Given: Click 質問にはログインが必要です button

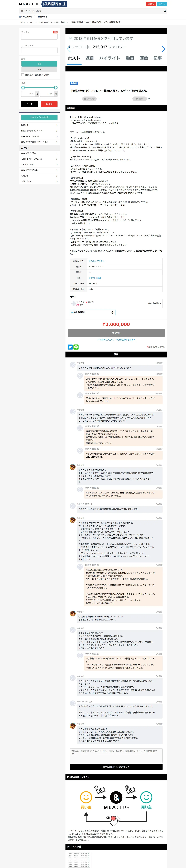Looking at the screenshot, I should [x=116, y=767].
